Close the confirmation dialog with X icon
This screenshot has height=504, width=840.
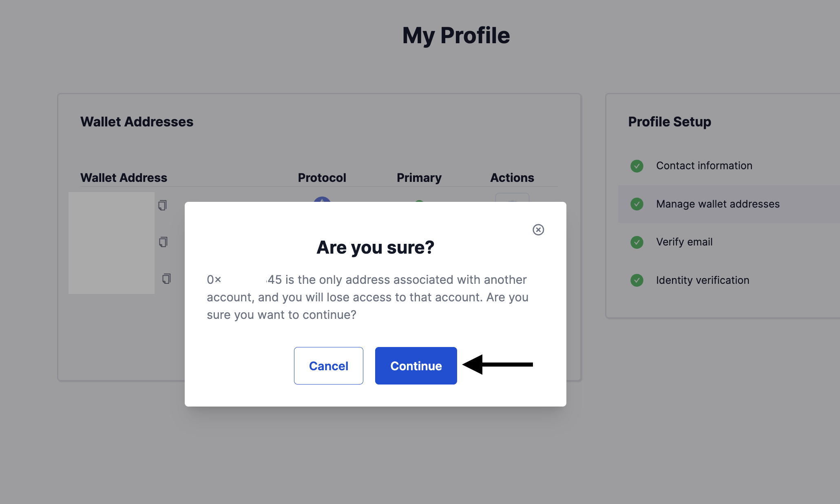click(538, 230)
